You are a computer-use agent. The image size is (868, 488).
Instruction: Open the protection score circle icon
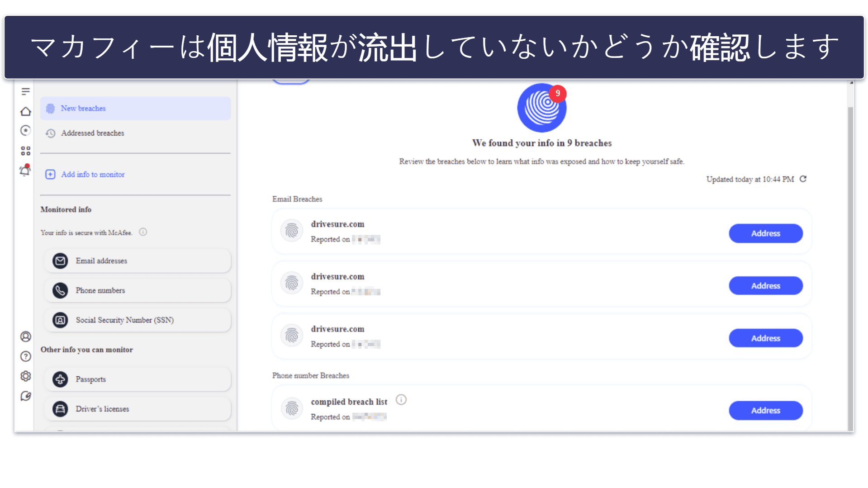click(26, 131)
